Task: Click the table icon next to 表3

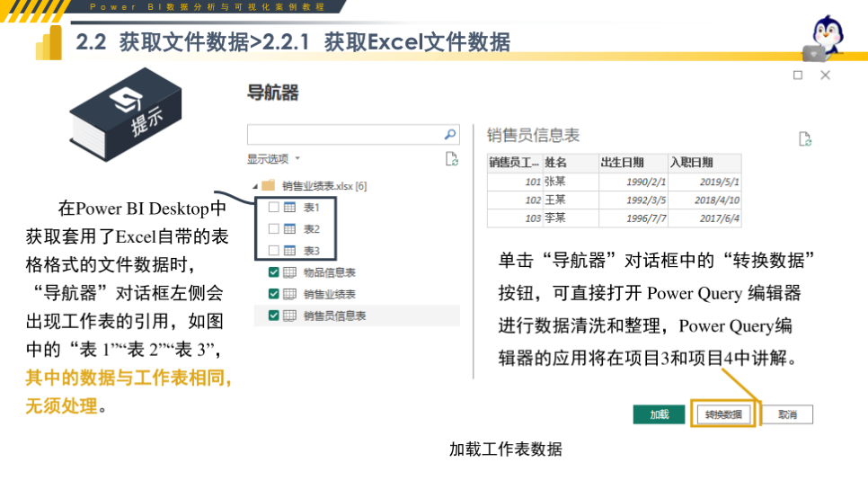Action: pyautogui.click(x=289, y=250)
